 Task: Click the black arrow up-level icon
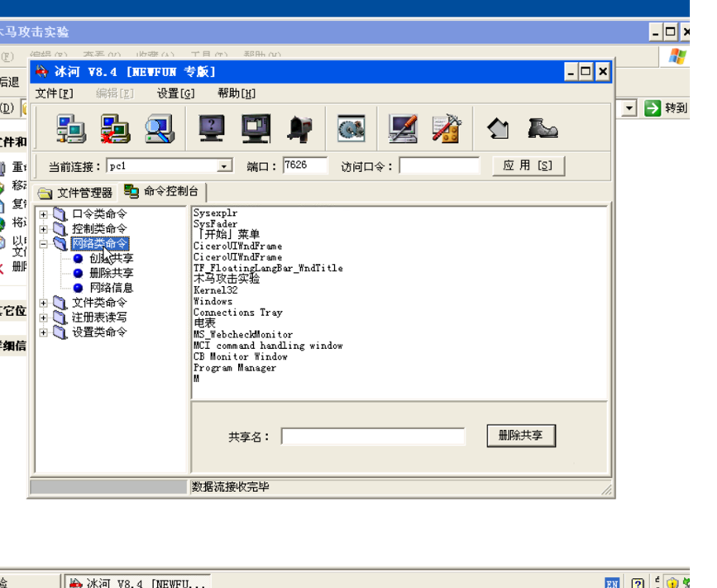coord(498,128)
